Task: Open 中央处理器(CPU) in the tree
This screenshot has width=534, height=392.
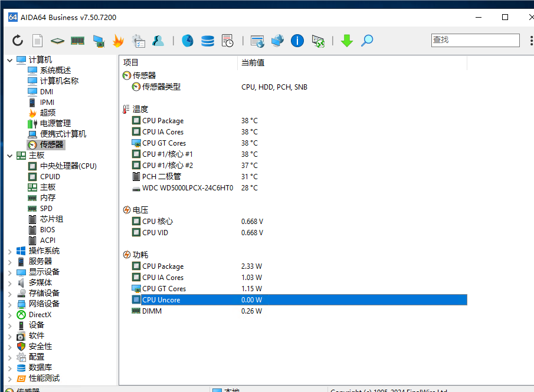Action: [x=68, y=166]
